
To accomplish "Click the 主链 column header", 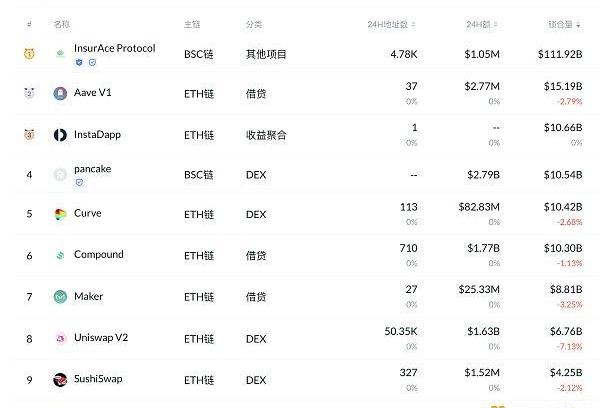I will click(192, 23).
